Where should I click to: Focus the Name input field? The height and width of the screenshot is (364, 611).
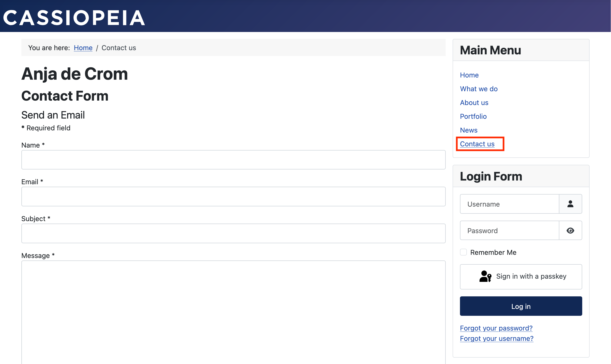233,160
